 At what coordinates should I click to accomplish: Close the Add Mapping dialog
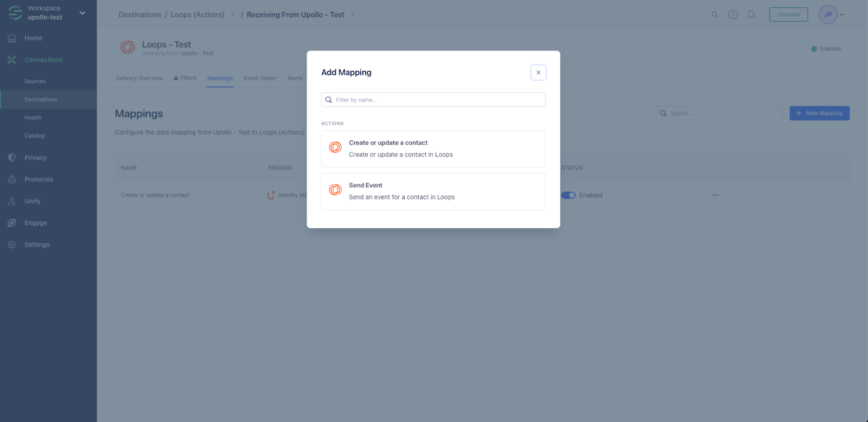tap(538, 72)
